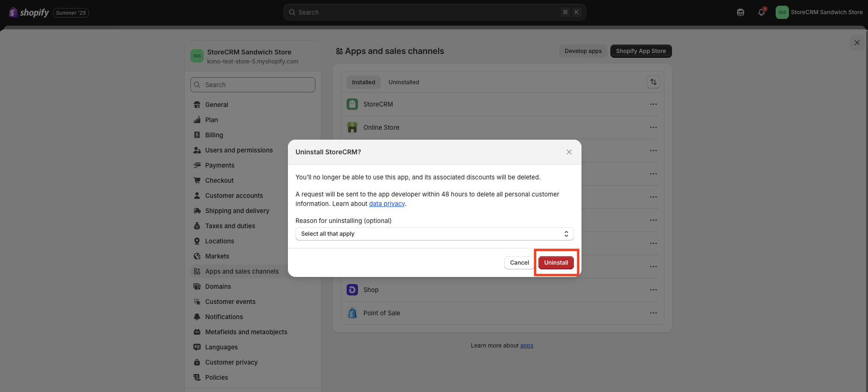The image size is (868, 392).
Task: Click the settings sidebar Search field
Action: click(253, 85)
